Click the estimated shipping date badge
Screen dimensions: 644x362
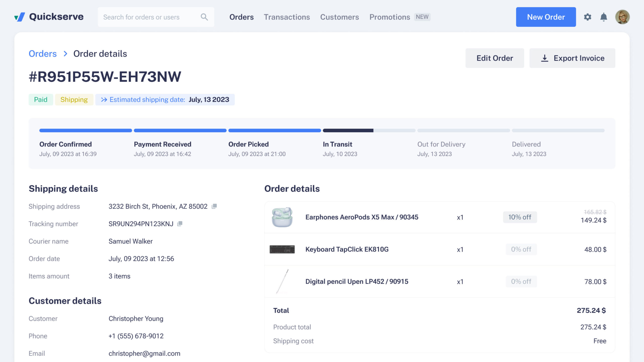point(165,100)
